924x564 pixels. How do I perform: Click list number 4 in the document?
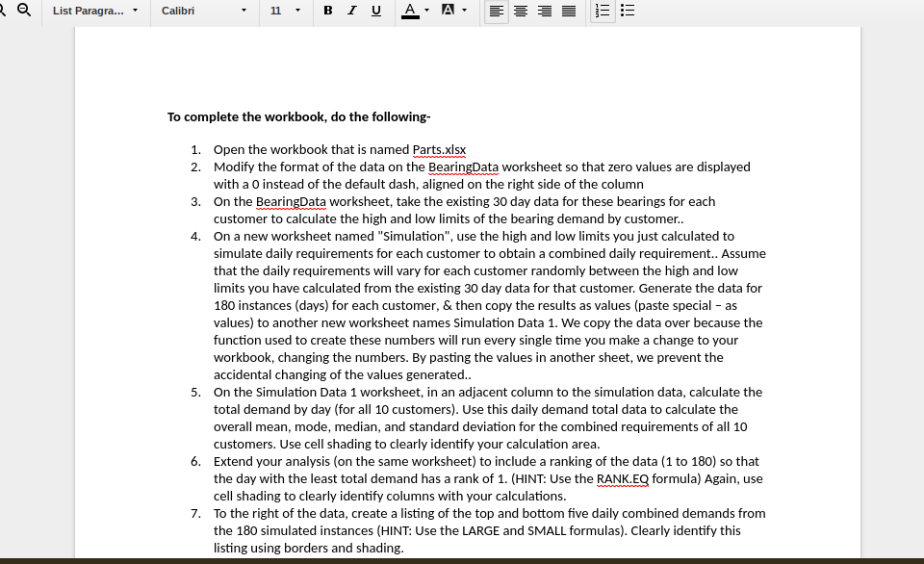195,237
